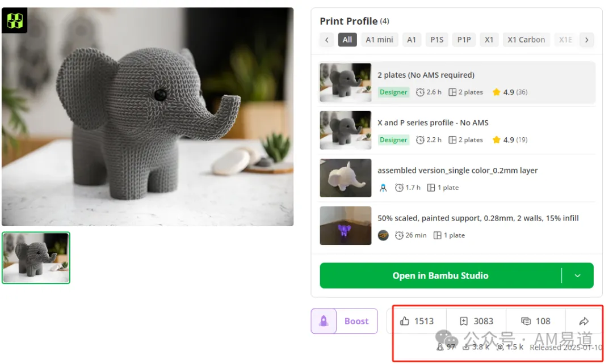Image resolution: width=613 pixels, height=364 pixels.
Task: Select the All printer filter
Action: 347,40
